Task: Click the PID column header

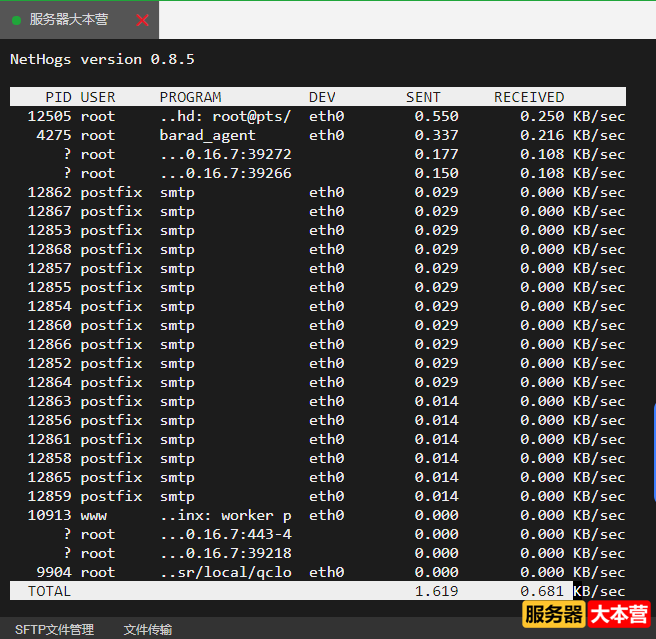Action: click(59, 97)
